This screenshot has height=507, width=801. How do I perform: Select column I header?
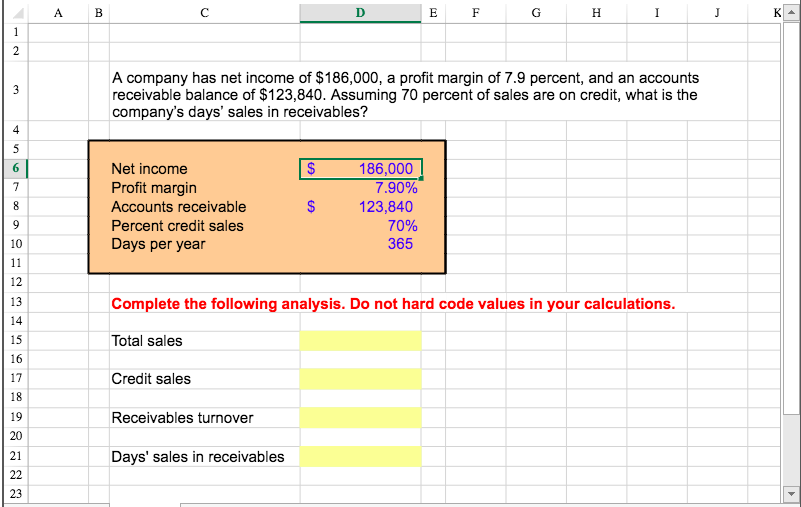point(657,13)
